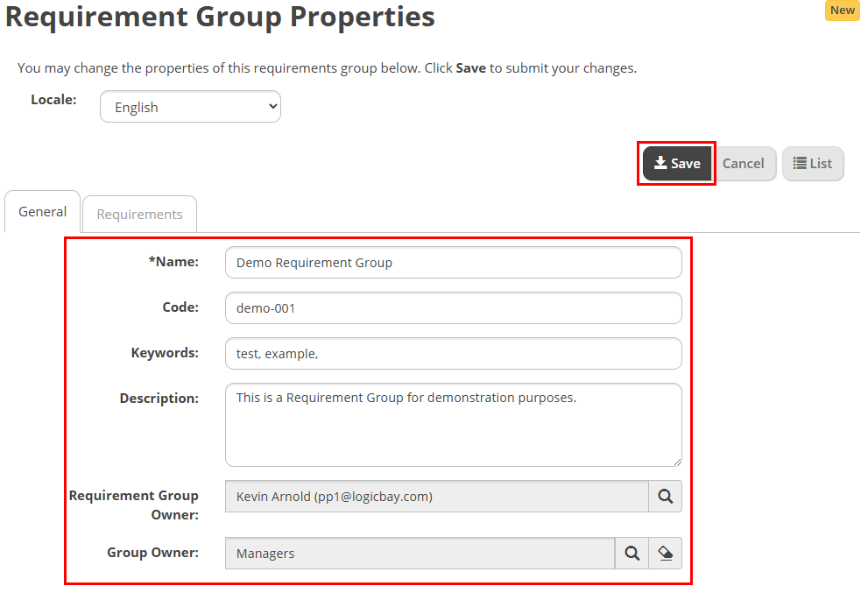
Task: Click the Keywords field label
Action: point(165,353)
